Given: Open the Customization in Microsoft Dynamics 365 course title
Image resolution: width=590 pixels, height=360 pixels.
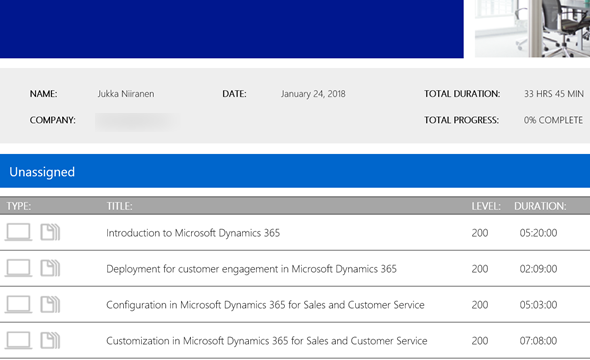Looking at the screenshot, I should pos(267,341).
